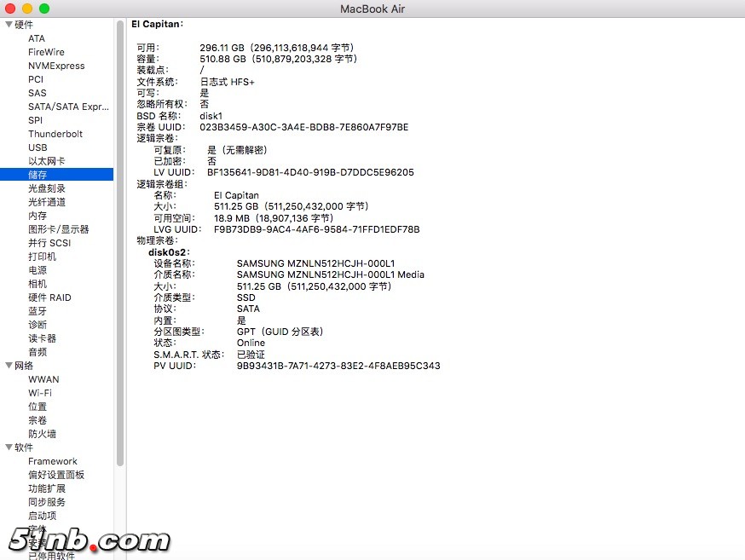Click the yellow minimize window button
This screenshot has width=745, height=560.
point(27,9)
